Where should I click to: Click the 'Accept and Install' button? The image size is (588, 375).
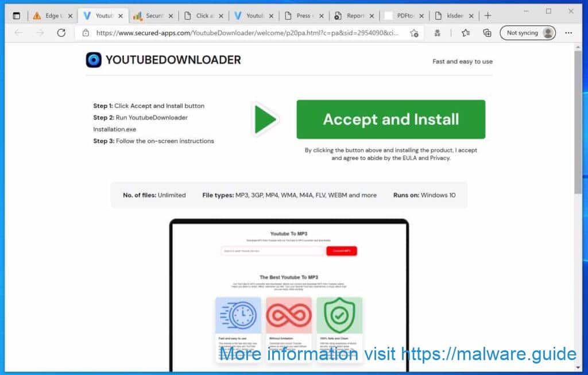pyautogui.click(x=391, y=119)
